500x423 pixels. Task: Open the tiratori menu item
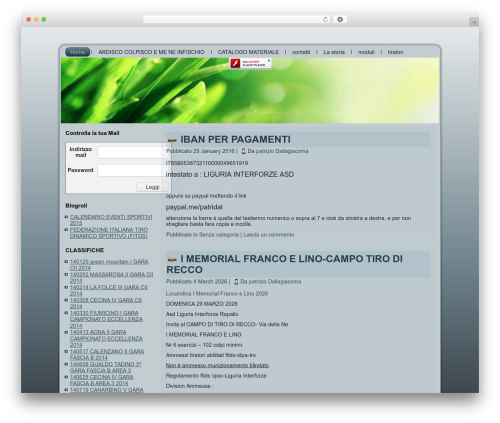pyautogui.click(x=395, y=52)
